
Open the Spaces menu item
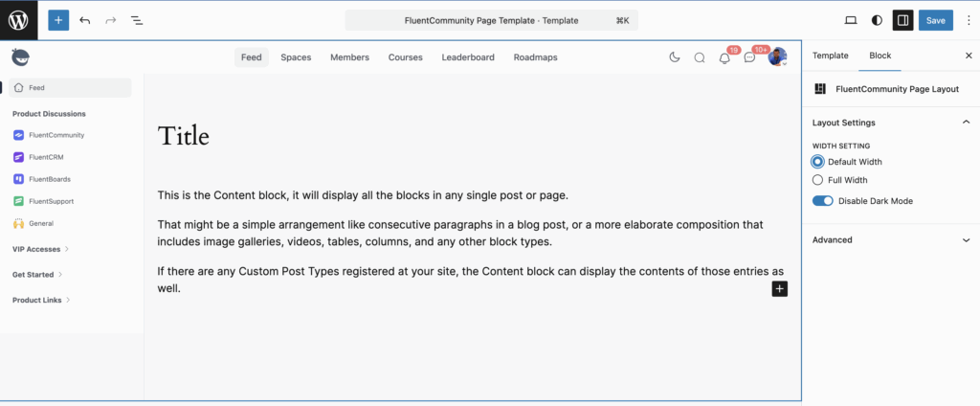[296, 56]
